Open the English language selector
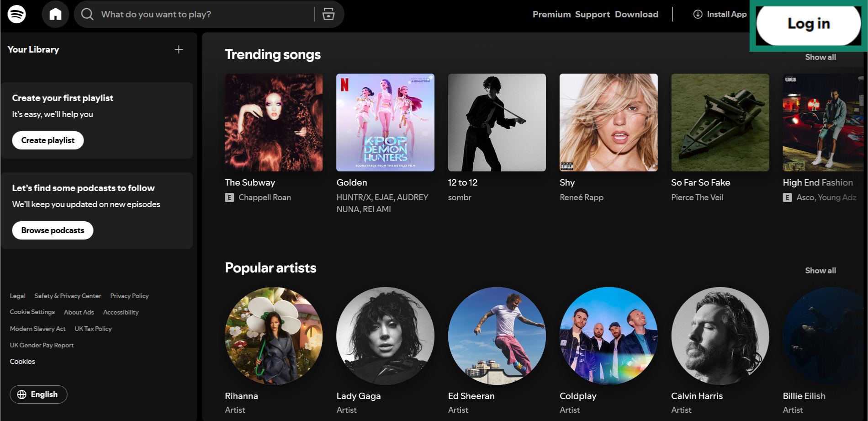 [38, 394]
